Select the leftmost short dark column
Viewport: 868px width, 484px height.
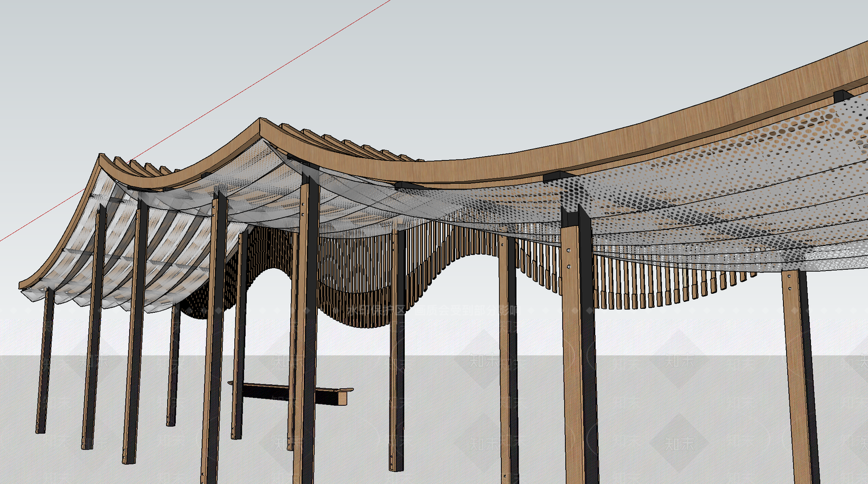tap(44, 360)
